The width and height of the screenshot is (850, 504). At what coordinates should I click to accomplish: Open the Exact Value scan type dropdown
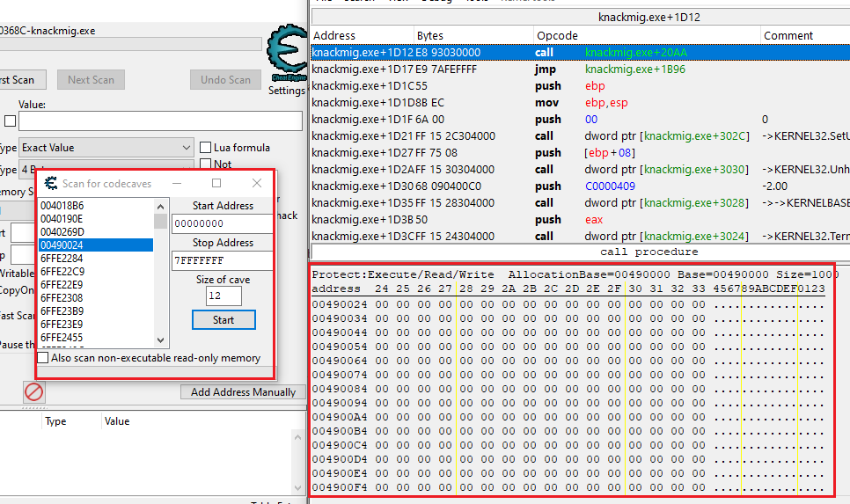(106, 148)
